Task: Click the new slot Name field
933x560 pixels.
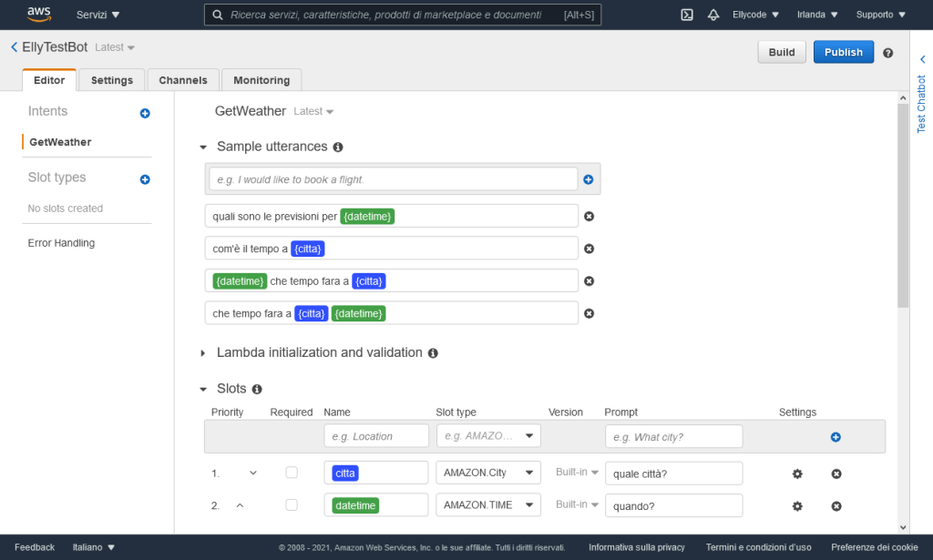Action: (376, 436)
